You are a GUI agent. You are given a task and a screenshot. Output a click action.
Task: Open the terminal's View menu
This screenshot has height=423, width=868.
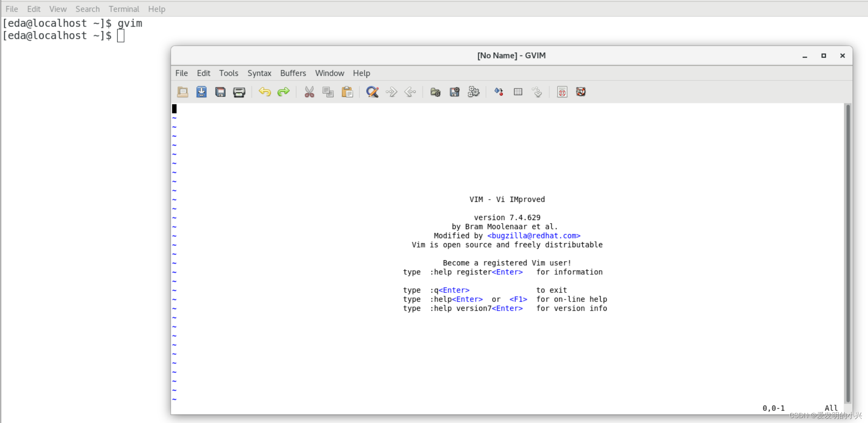click(58, 9)
